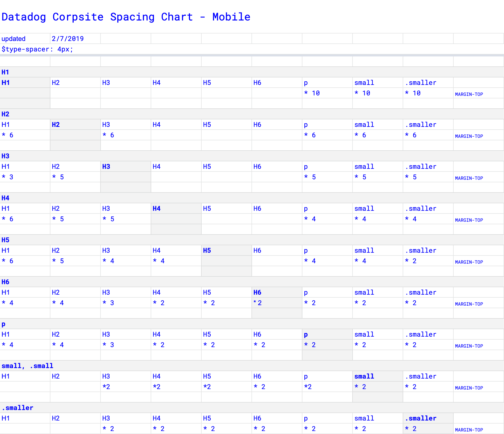Select the bold H3 cell in the H3 section
This screenshot has height=434, width=504.
126,167
